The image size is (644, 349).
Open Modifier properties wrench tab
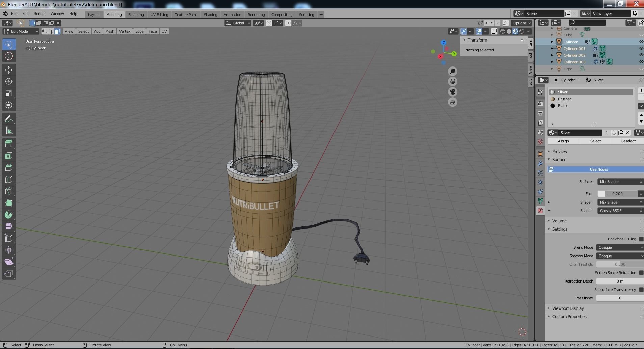pyautogui.click(x=540, y=163)
